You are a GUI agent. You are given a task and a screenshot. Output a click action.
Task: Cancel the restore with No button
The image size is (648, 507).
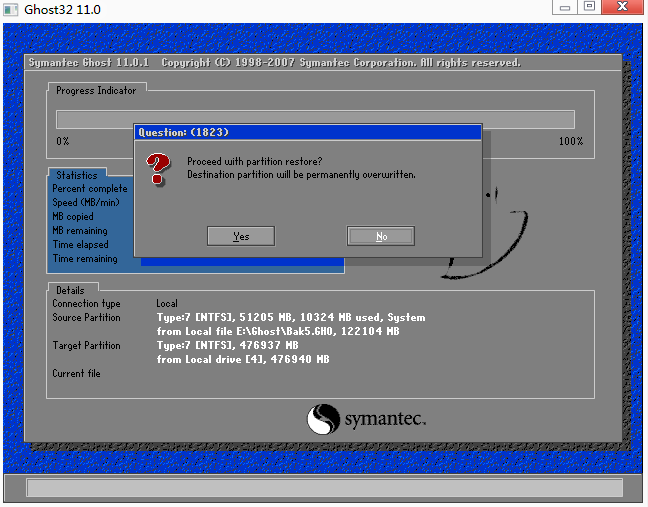click(x=381, y=236)
